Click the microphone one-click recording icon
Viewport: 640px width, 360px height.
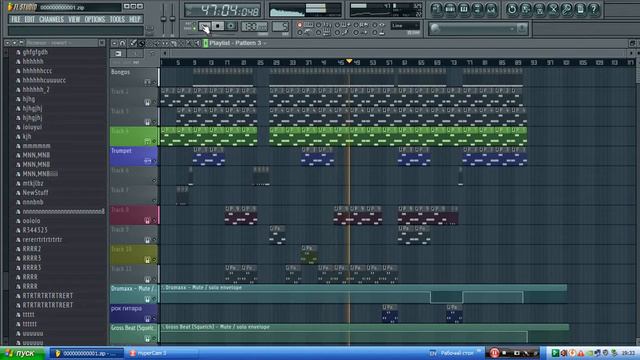(x=567, y=9)
